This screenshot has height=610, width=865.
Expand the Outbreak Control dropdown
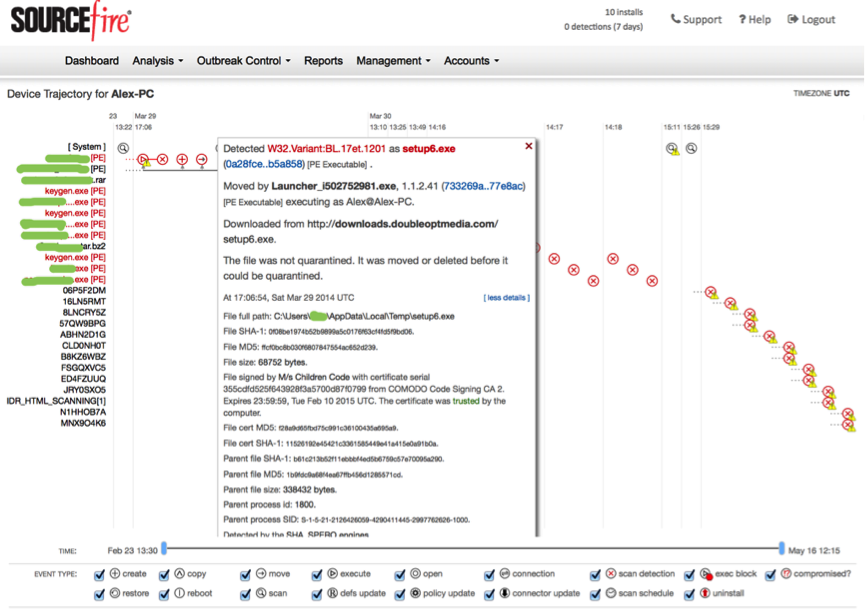(243, 61)
